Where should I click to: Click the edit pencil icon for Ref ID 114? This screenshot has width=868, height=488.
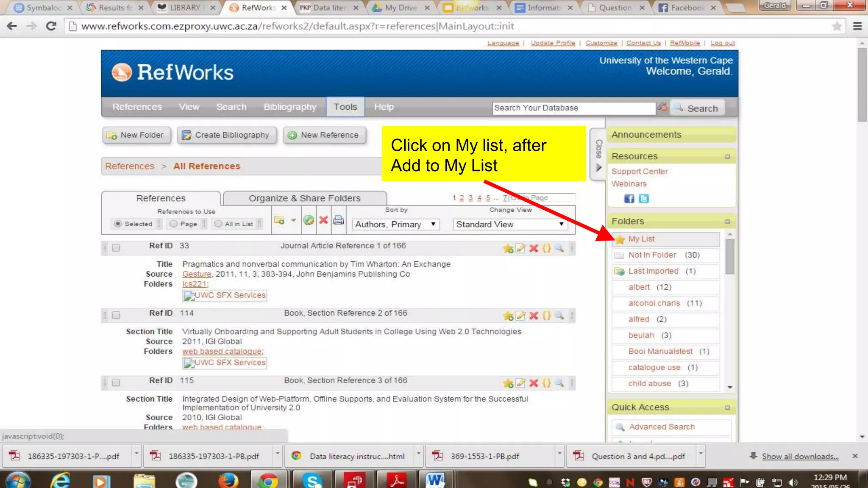[521, 316]
